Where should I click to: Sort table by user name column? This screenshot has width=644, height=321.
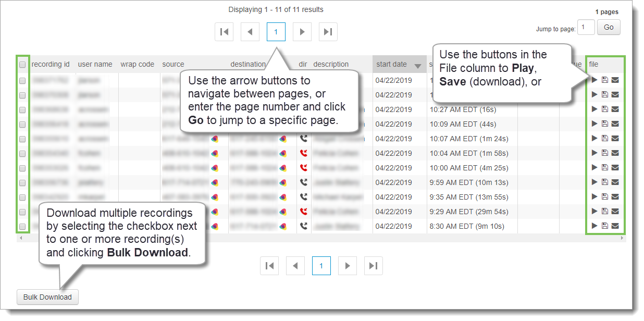point(95,65)
